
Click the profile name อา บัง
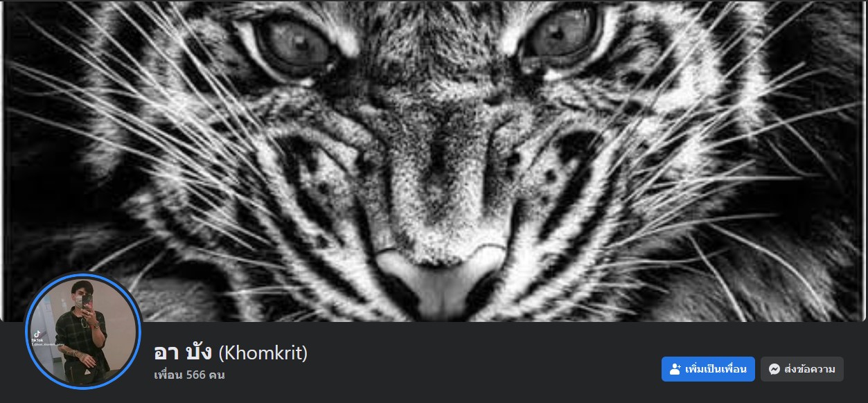tap(183, 353)
